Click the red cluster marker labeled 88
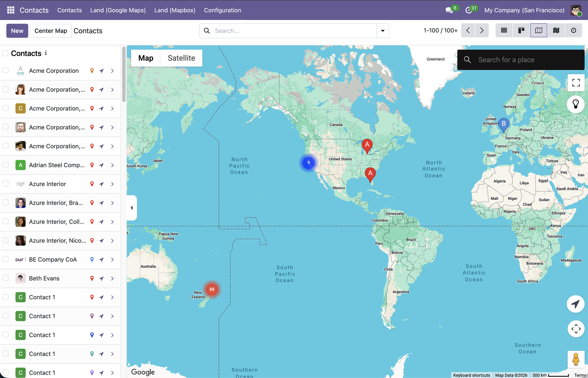Image resolution: width=588 pixels, height=378 pixels. point(212,289)
